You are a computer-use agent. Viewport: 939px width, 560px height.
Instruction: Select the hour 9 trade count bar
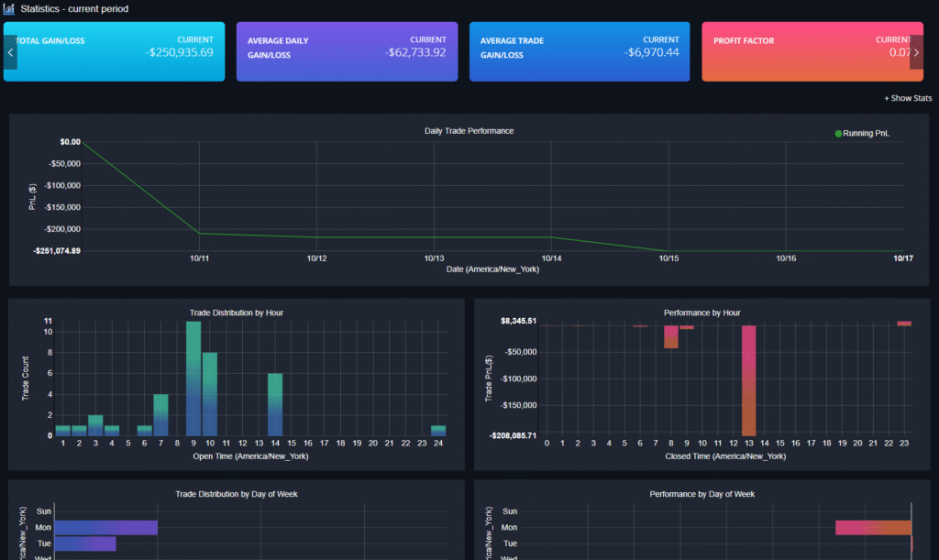pos(193,379)
